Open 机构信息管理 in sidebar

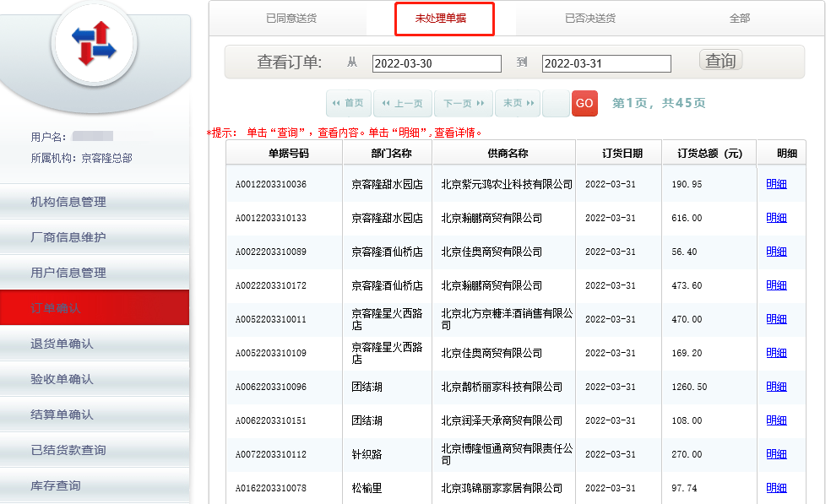point(68,202)
